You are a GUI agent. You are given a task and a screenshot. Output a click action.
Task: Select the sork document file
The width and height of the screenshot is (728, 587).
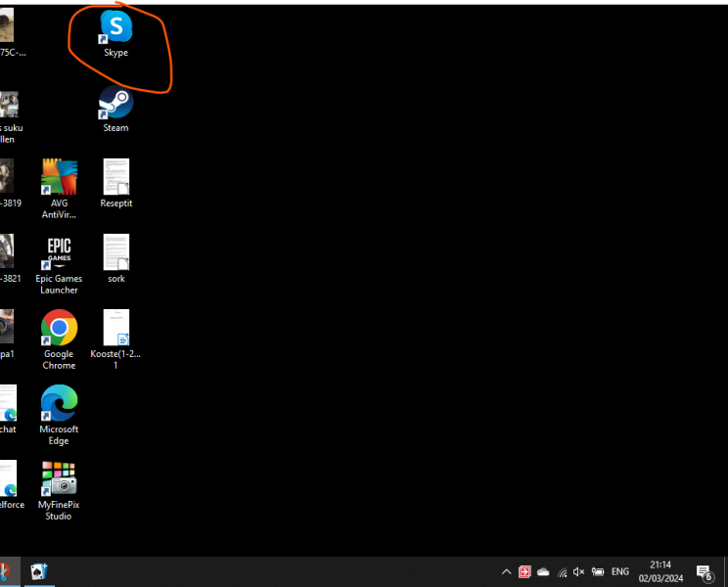pyautogui.click(x=115, y=253)
